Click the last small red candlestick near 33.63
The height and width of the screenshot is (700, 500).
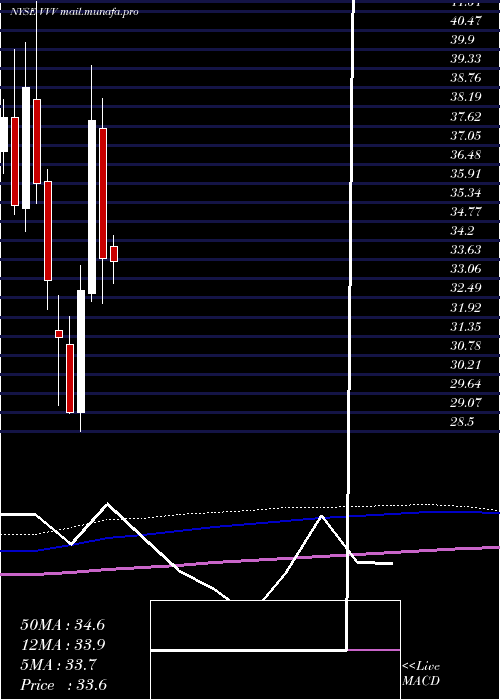tap(114, 254)
